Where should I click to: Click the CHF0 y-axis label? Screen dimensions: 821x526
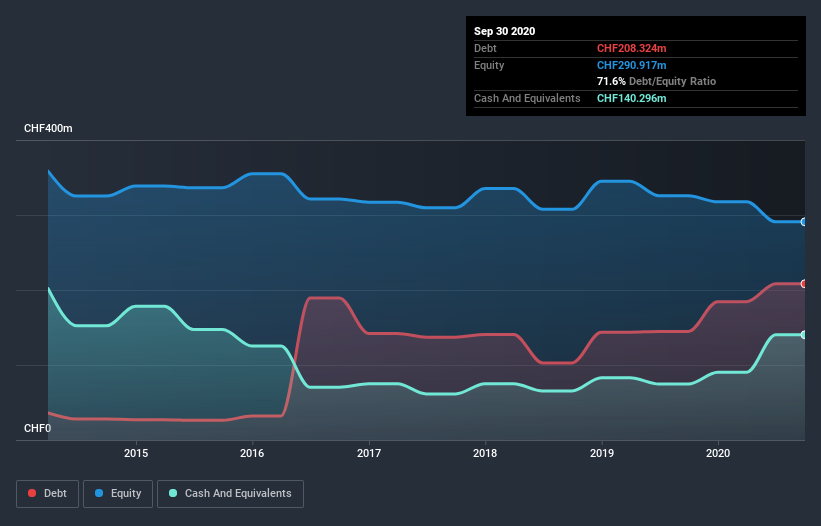click(x=37, y=428)
